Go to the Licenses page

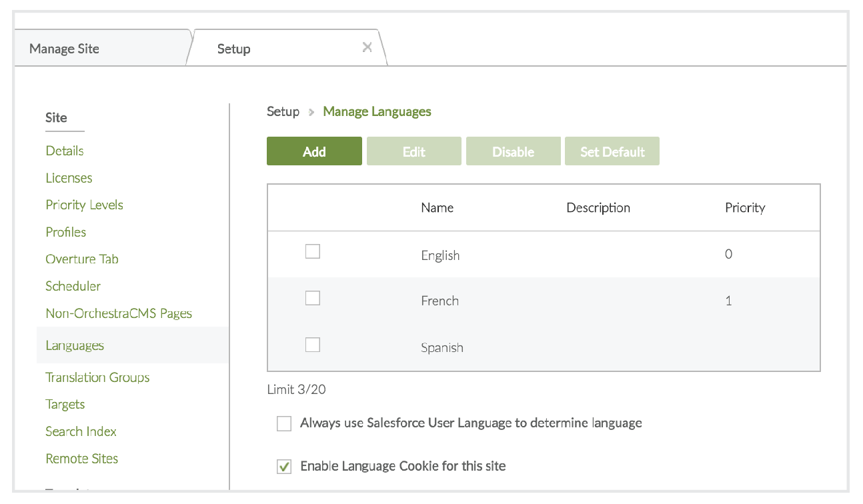click(69, 178)
